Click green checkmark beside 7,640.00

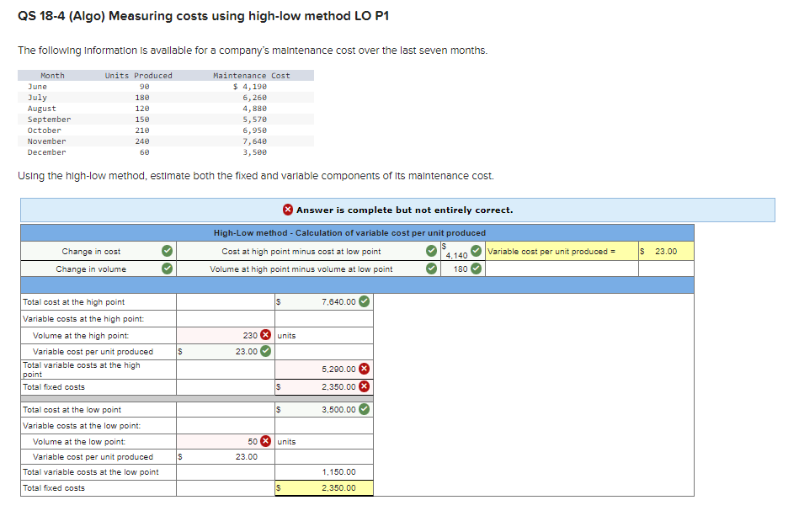[364, 301]
